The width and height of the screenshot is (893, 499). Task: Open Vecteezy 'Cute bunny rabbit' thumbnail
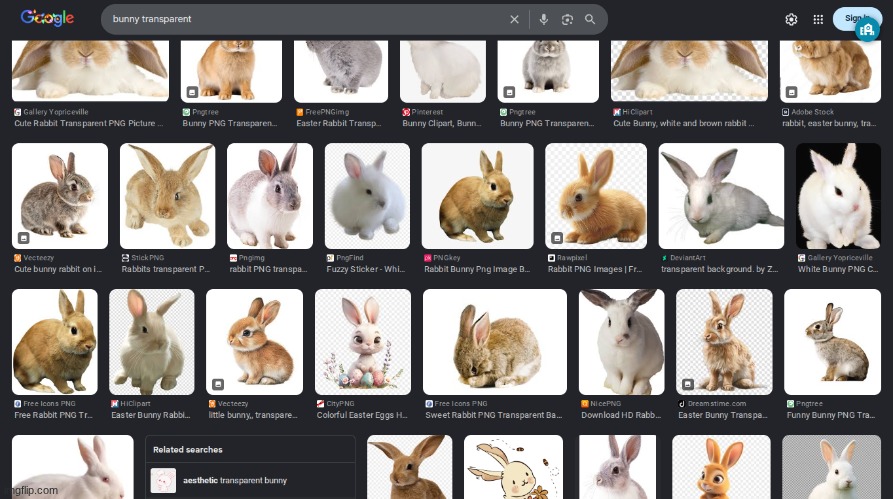[59, 195]
